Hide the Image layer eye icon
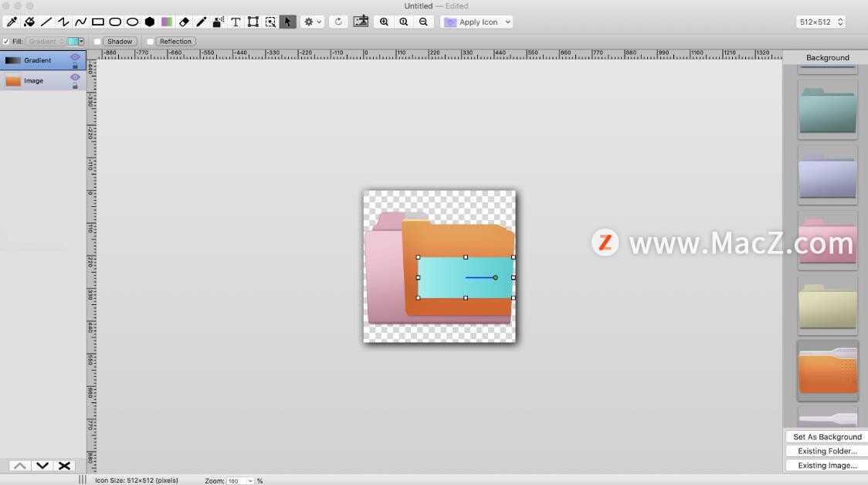Screen dimensions: 868x485 75,77
